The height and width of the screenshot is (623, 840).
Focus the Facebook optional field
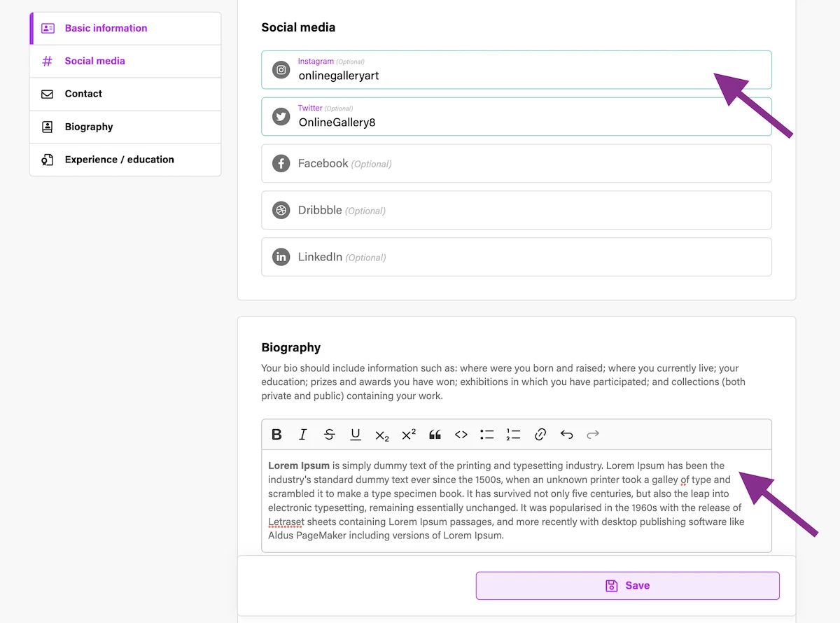tap(517, 164)
